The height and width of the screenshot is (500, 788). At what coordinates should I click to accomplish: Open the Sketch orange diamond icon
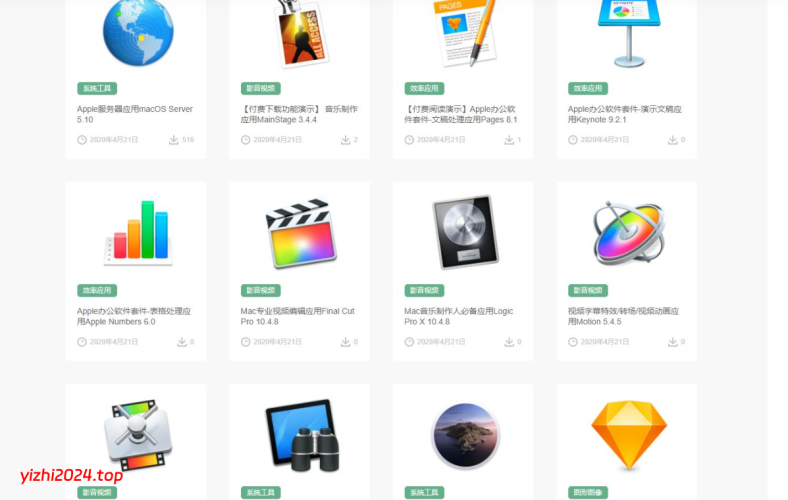pyautogui.click(x=629, y=435)
